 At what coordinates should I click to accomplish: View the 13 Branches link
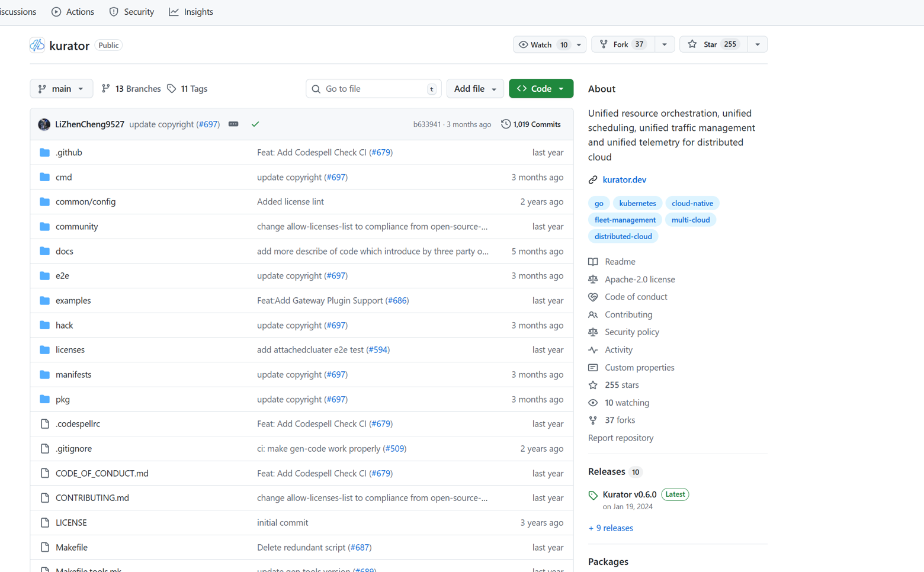131,89
